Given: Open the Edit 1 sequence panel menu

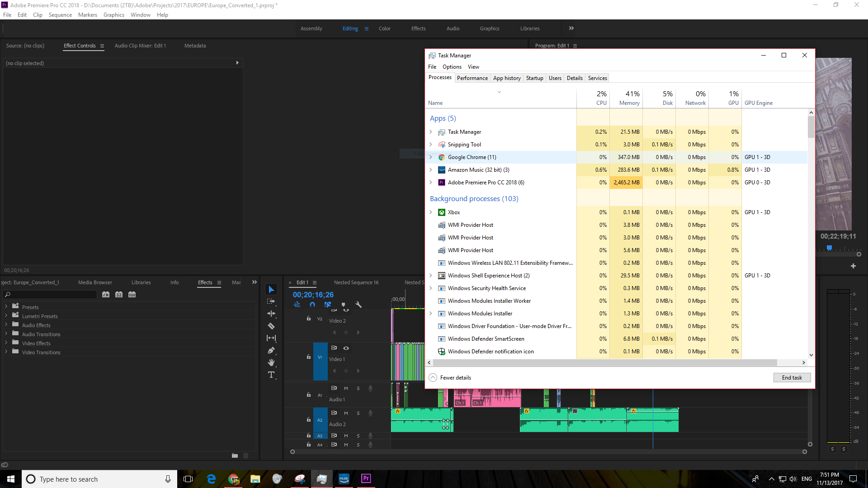Looking at the screenshot, I should click(315, 283).
